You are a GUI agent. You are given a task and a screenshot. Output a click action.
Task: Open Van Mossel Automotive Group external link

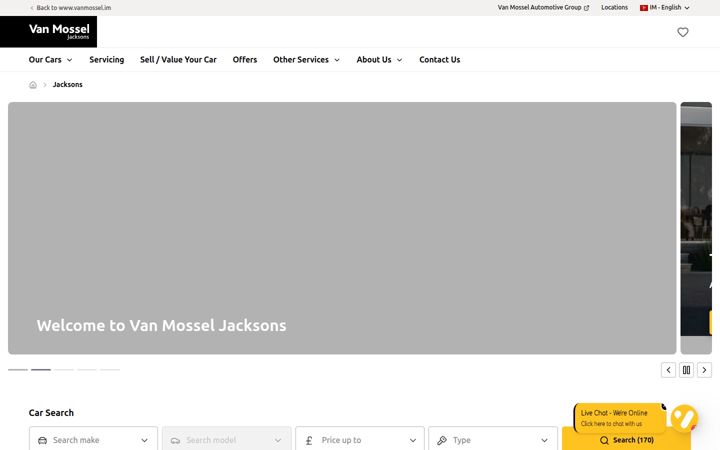(543, 8)
